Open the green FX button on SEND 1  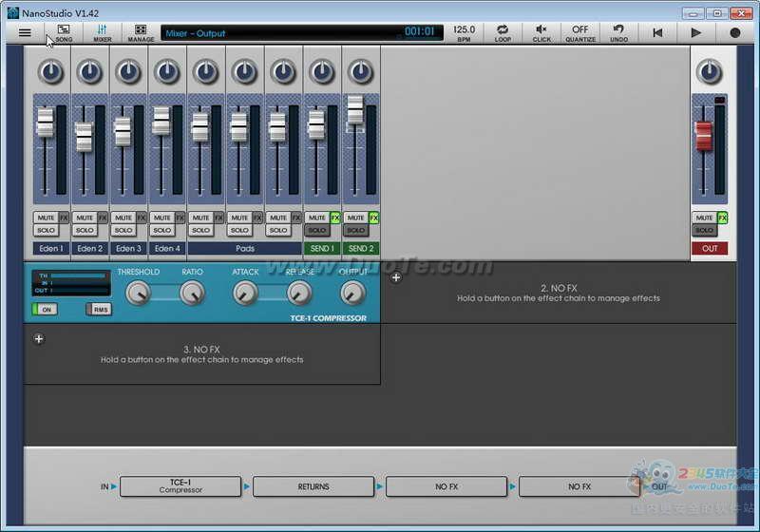335,218
